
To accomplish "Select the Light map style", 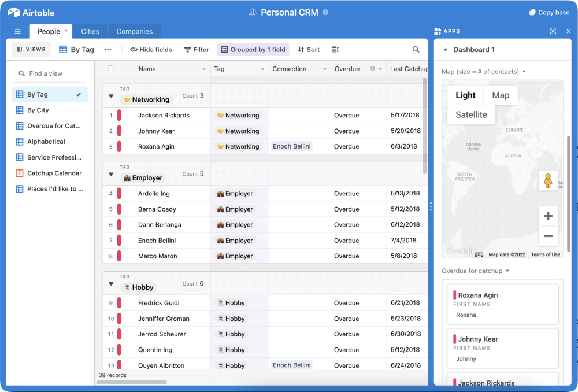I will coord(465,95).
